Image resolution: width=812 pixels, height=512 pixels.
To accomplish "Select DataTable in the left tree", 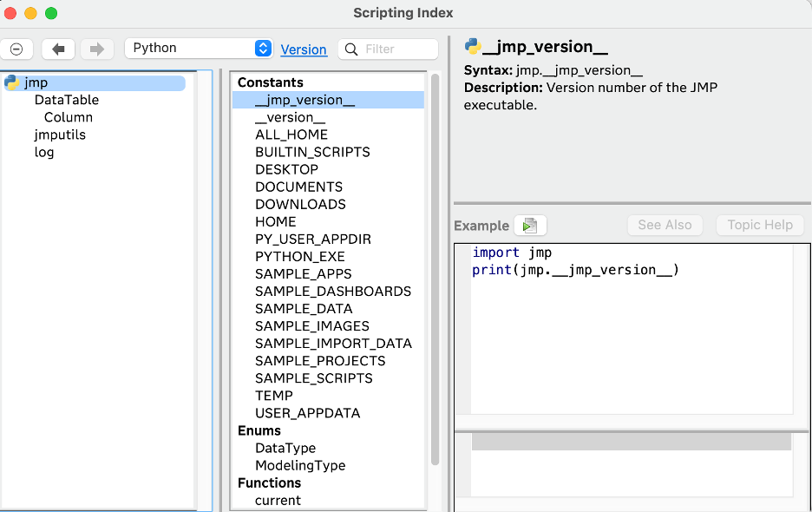I will tap(67, 100).
